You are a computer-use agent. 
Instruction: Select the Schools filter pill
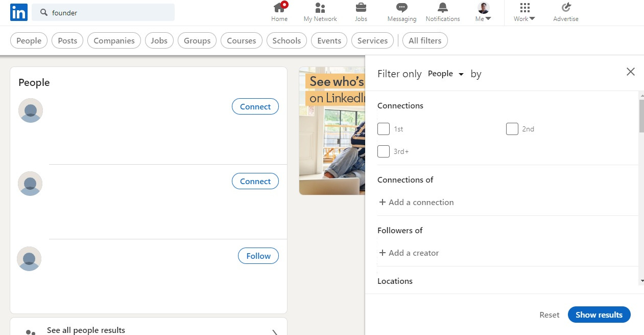tap(287, 41)
